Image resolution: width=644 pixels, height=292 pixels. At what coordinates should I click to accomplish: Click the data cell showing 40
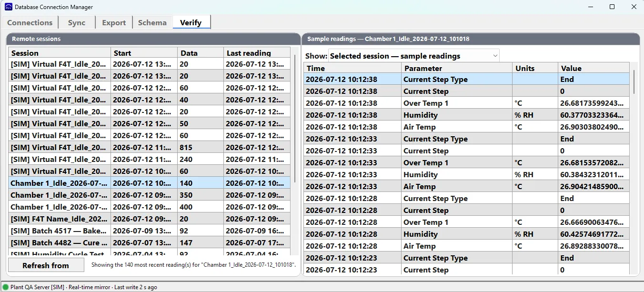pyautogui.click(x=200, y=100)
